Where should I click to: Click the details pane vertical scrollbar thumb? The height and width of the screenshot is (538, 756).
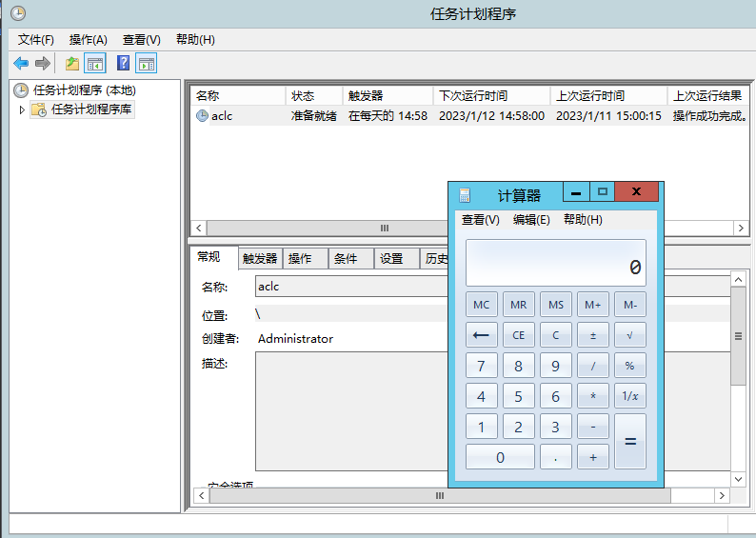[738, 336]
